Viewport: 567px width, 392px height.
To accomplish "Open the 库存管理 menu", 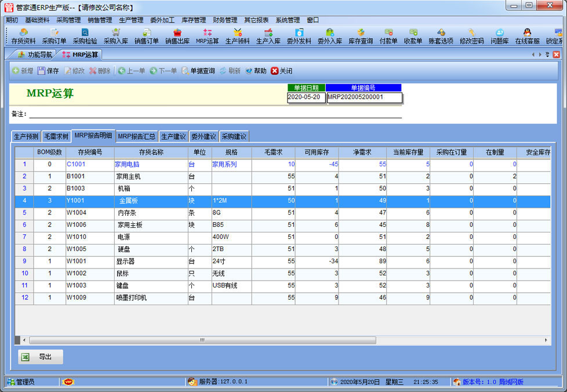I will click(x=194, y=20).
